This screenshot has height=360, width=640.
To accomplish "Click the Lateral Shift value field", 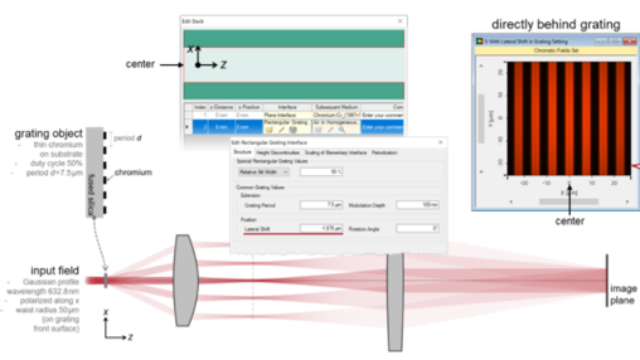I will click(x=321, y=229).
